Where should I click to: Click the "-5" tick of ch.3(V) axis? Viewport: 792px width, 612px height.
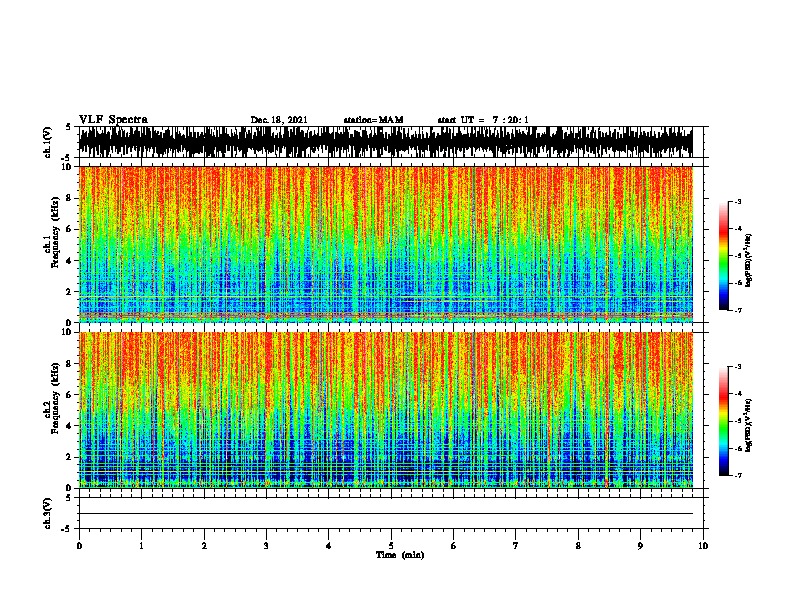tap(67, 529)
